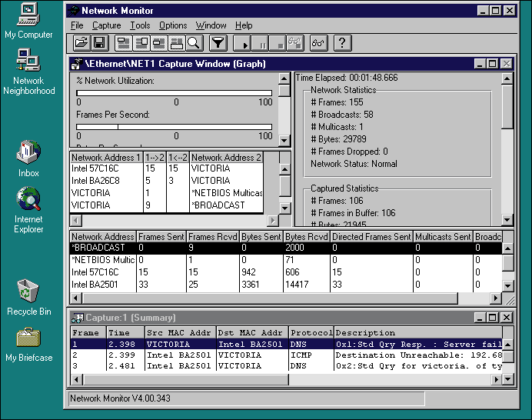Screen dimensions: 532x420
Task: Open the Tools menu
Action: coord(140,25)
